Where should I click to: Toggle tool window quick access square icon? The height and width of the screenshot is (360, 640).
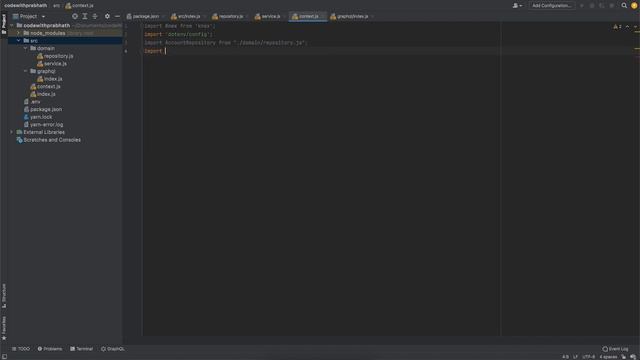coord(4,357)
